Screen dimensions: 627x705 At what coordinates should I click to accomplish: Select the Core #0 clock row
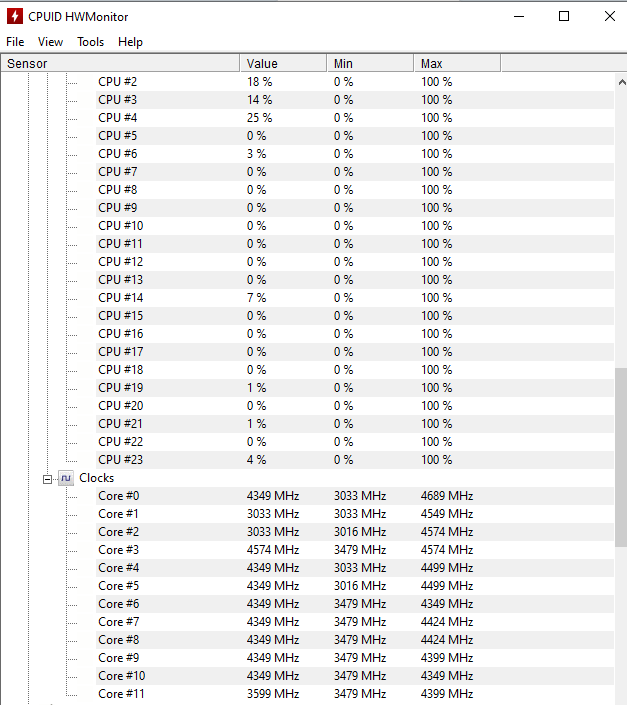click(x=355, y=496)
